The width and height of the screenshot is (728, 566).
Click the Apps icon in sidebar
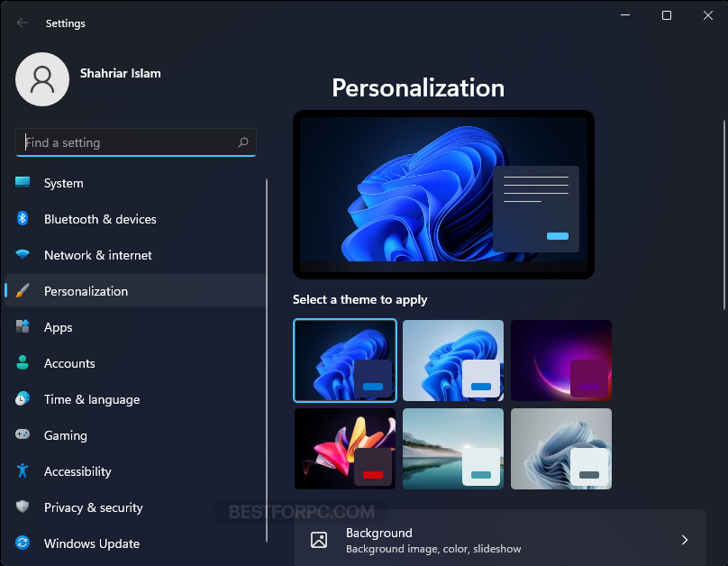(23, 326)
